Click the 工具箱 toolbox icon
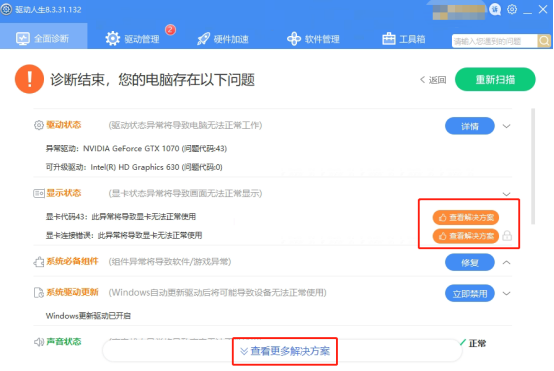 (x=389, y=38)
